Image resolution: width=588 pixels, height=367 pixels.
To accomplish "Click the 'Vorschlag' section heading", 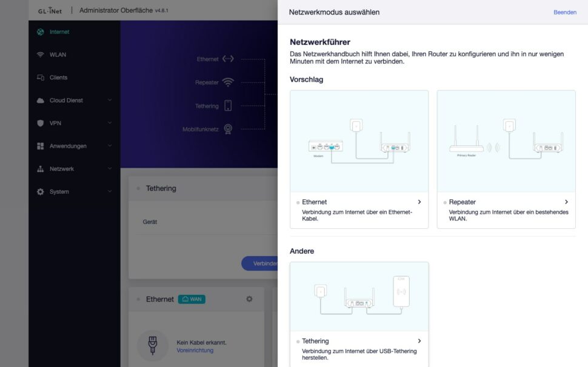I will tap(306, 79).
